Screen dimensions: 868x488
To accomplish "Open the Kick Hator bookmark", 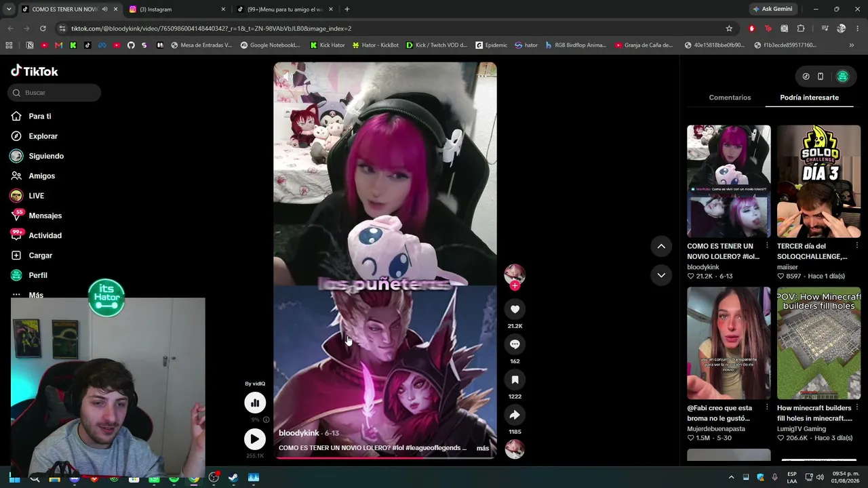I will (x=328, y=45).
